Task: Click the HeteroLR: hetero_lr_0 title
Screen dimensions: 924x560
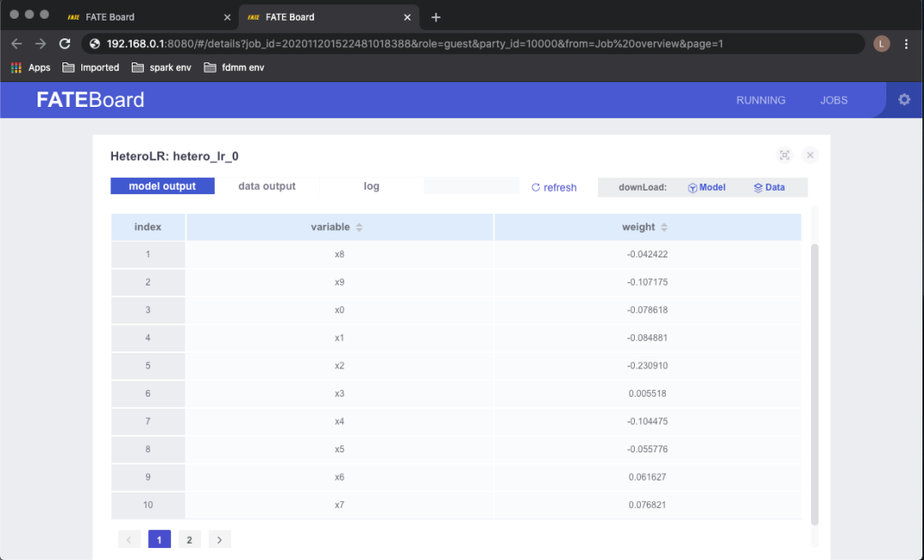Action: point(175,156)
